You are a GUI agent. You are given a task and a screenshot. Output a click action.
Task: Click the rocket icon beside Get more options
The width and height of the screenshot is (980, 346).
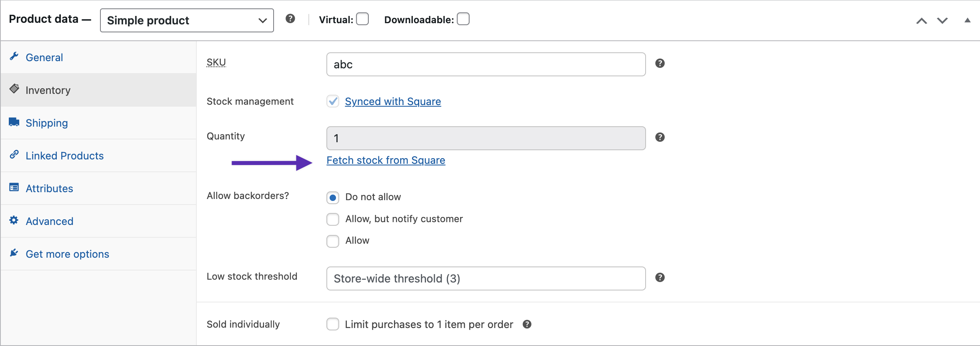click(x=13, y=253)
